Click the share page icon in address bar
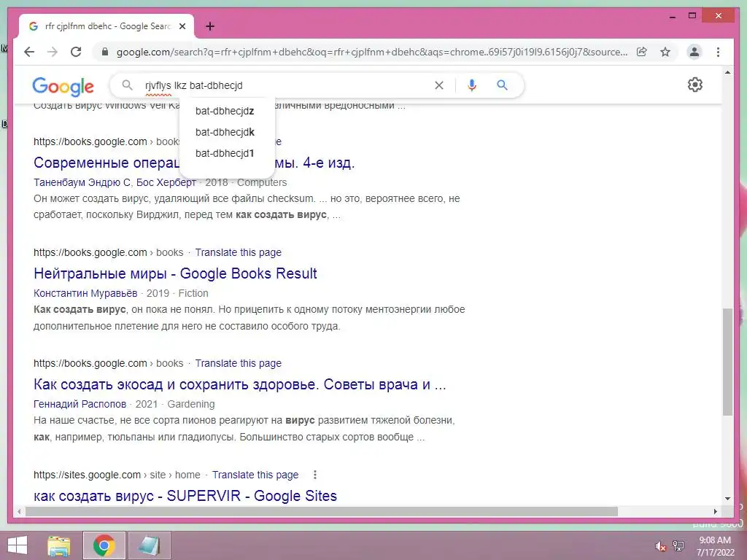Screen dimensions: 747x560 (x=642, y=52)
